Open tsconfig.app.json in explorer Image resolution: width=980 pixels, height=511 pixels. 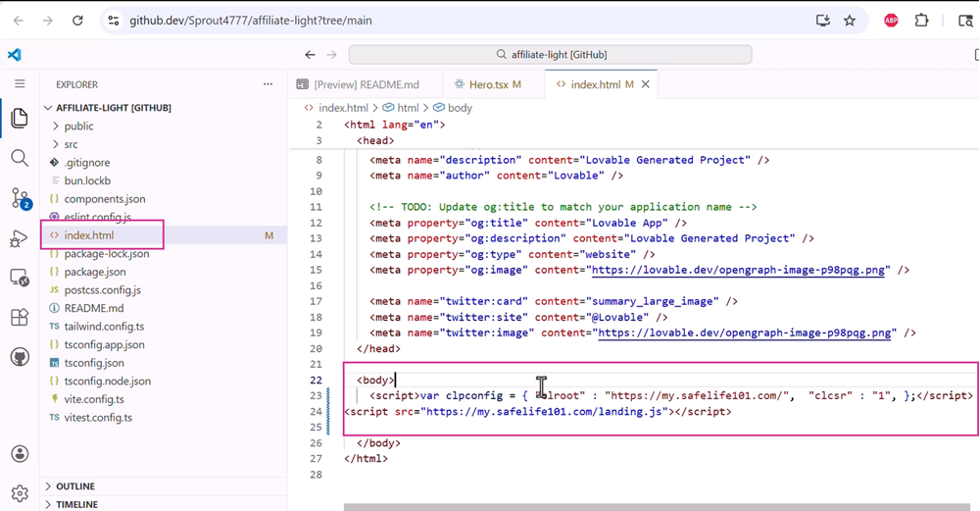pyautogui.click(x=104, y=344)
